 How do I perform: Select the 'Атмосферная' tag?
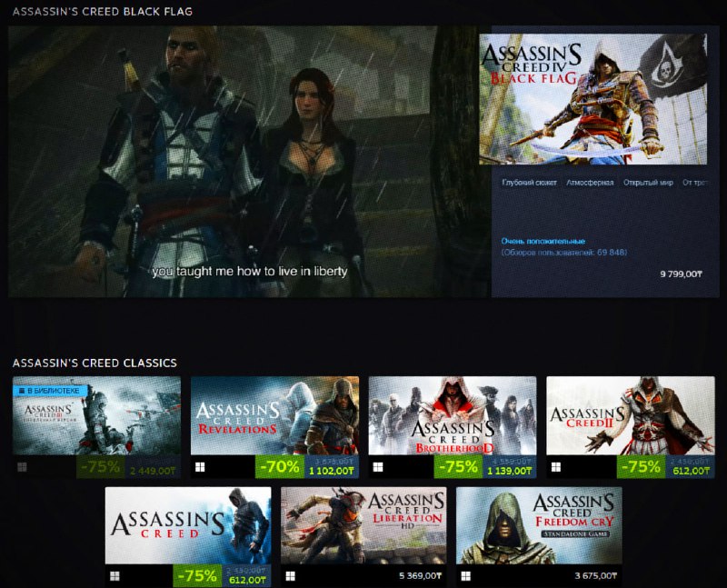point(590,183)
